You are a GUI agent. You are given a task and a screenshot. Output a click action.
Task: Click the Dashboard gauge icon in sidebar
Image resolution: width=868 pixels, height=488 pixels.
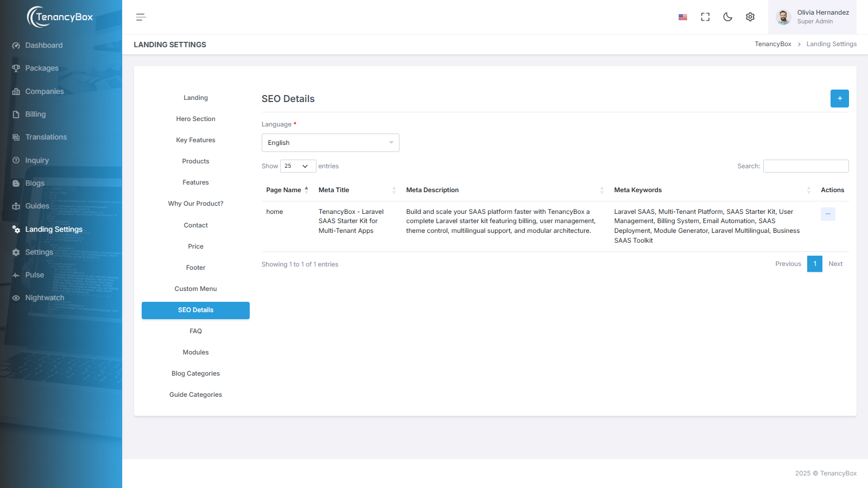(16, 46)
